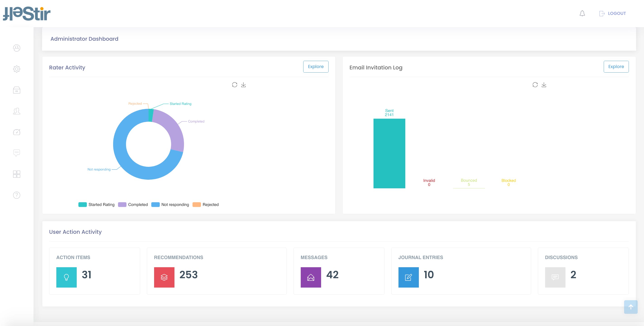Click Explore in Email Invitation Log
The image size is (644, 326).
pos(616,67)
